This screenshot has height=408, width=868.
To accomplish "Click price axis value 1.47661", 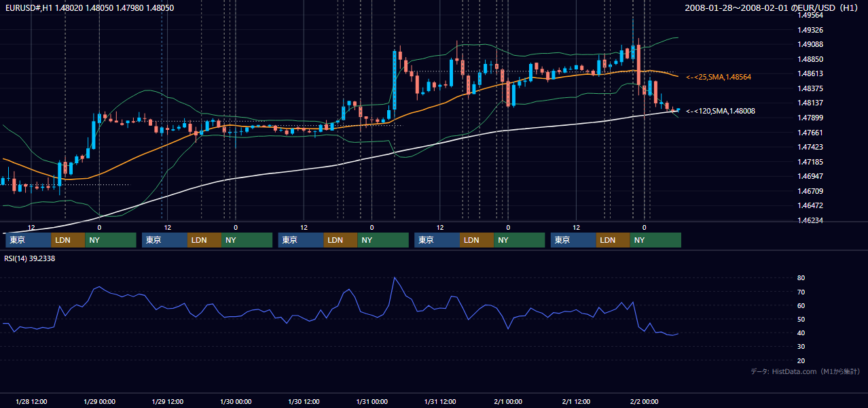I will point(810,133).
